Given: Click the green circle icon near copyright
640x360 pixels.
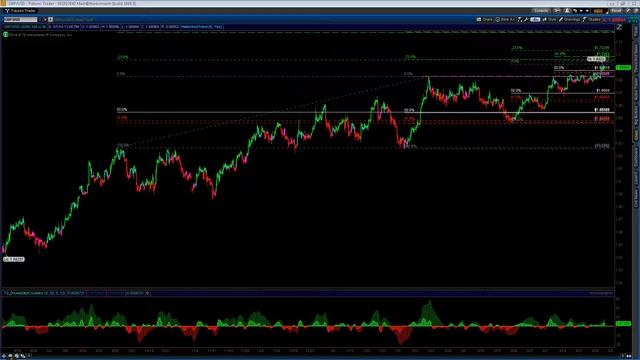Looking at the screenshot, I should (5, 35).
